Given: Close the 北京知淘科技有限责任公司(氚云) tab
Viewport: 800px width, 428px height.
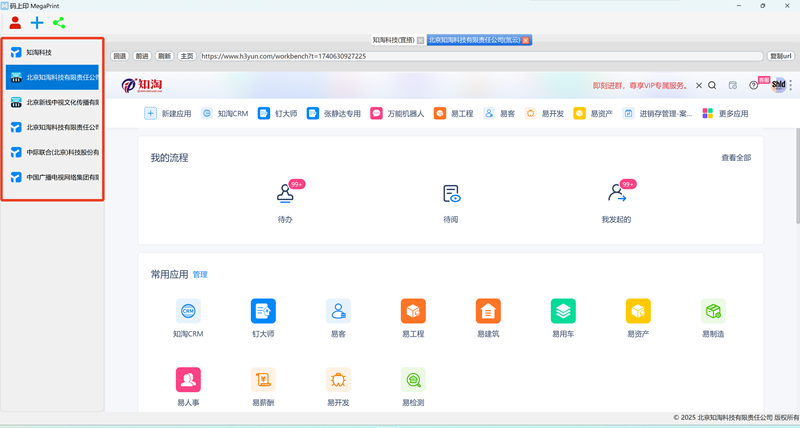Looking at the screenshot, I should (x=526, y=40).
